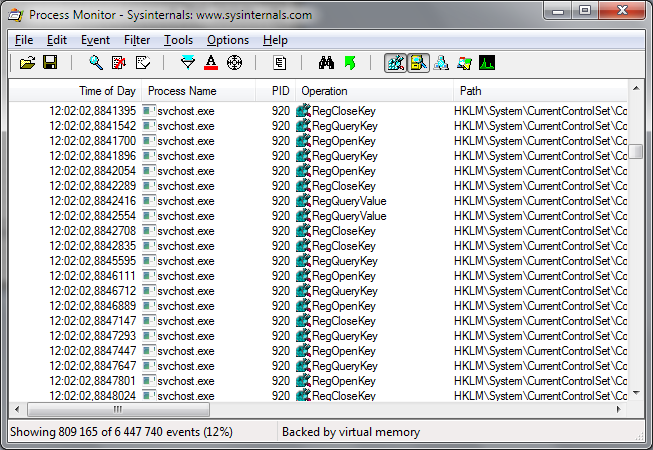Open the Options menu
The width and height of the screenshot is (653, 450).
(228, 40)
